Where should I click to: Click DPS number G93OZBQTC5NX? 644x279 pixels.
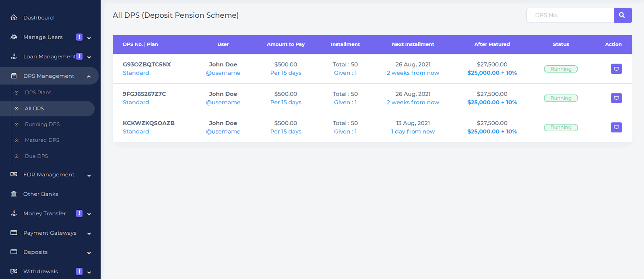point(147,64)
